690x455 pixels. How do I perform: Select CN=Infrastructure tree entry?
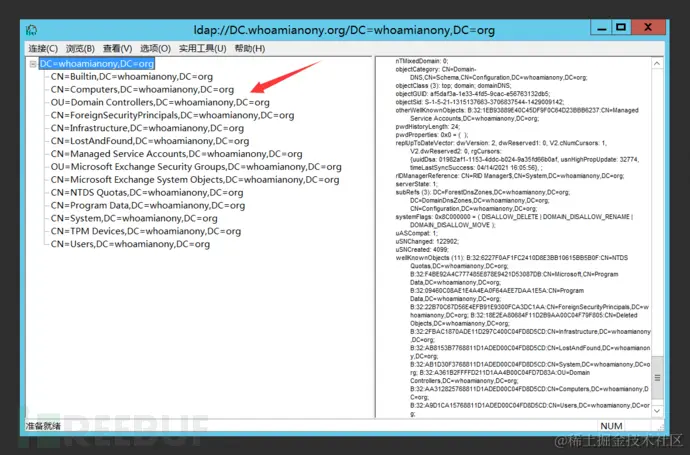tap(147, 128)
